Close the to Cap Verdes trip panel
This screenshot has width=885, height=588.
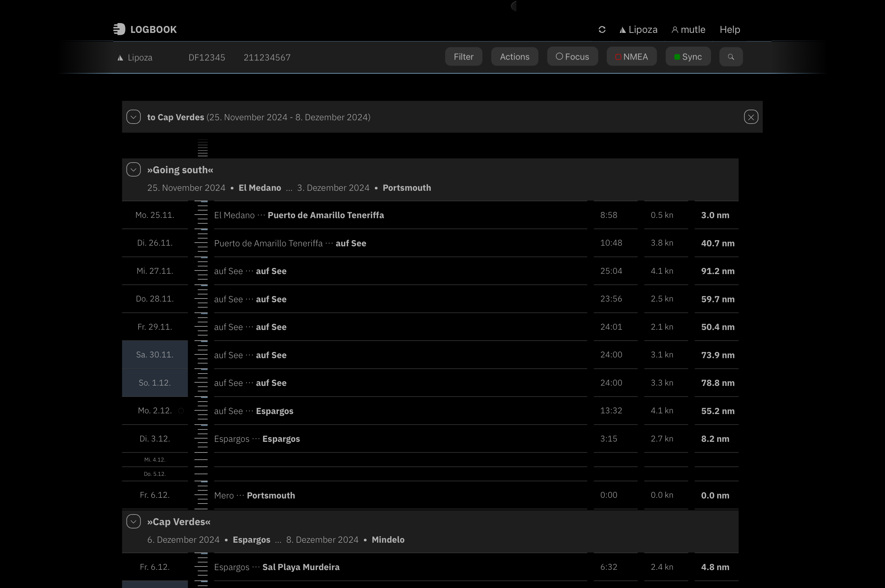pyautogui.click(x=751, y=117)
